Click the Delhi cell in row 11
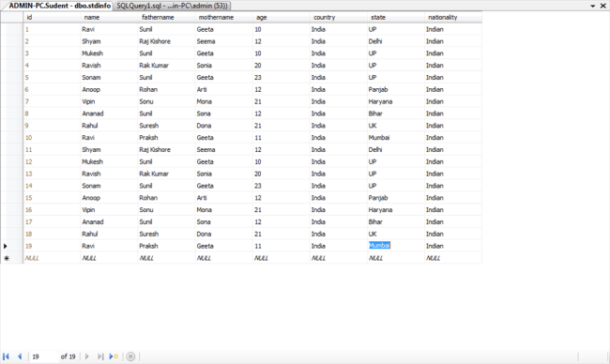 (x=396, y=149)
